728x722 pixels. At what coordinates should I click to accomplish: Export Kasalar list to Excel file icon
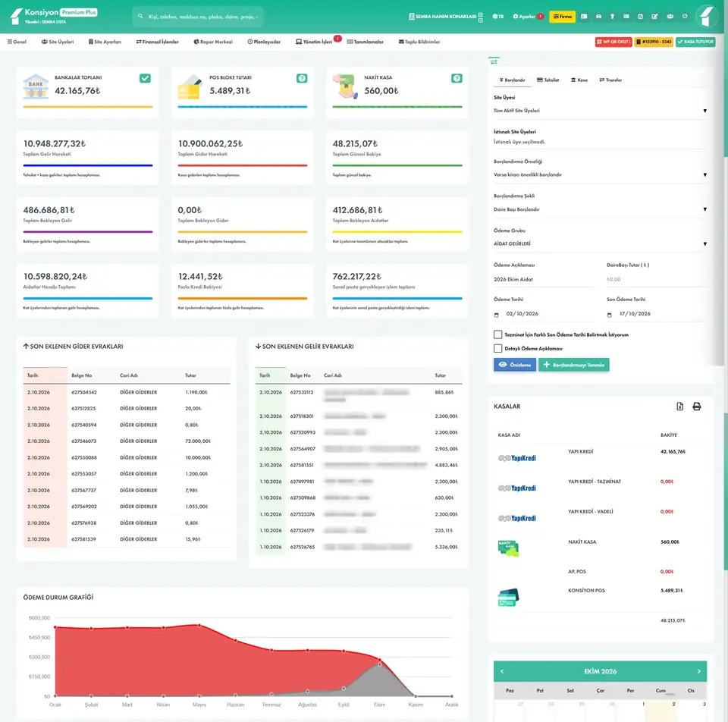(x=679, y=407)
